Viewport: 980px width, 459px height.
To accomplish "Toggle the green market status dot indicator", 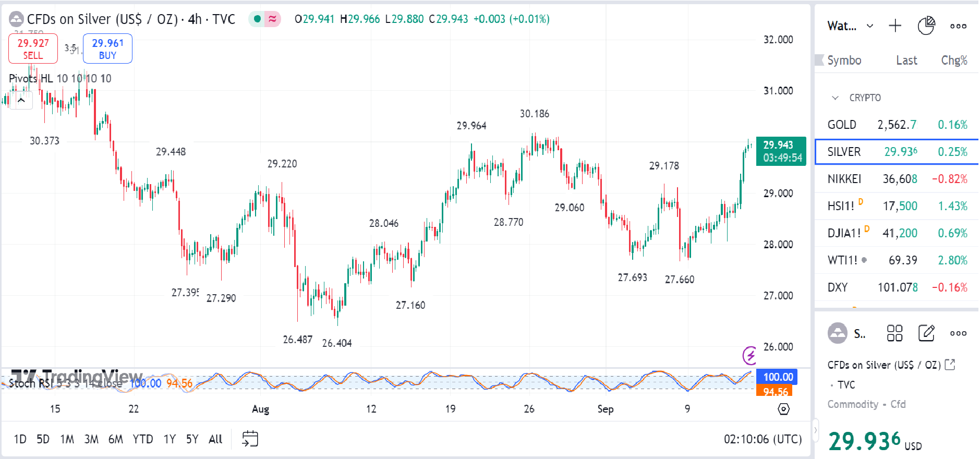I will tap(257, 19).
